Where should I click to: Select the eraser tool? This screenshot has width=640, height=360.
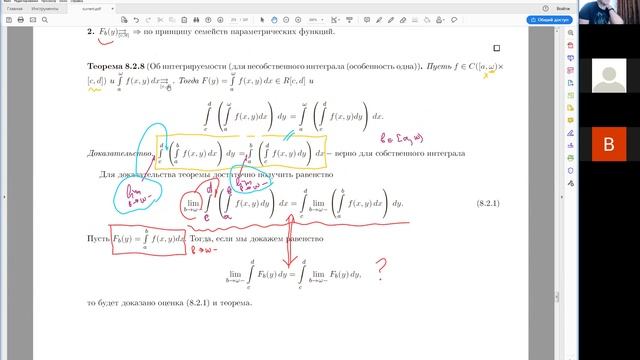403,20
